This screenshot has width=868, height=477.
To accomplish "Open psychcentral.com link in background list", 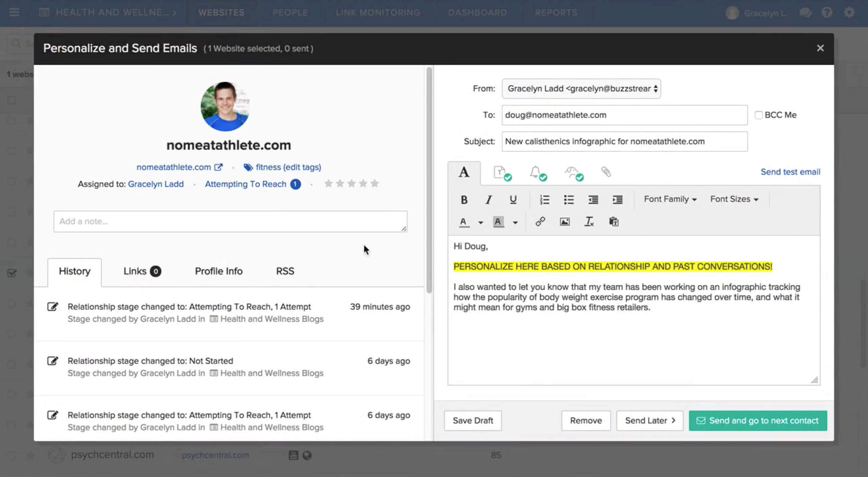I will point(215,455).
